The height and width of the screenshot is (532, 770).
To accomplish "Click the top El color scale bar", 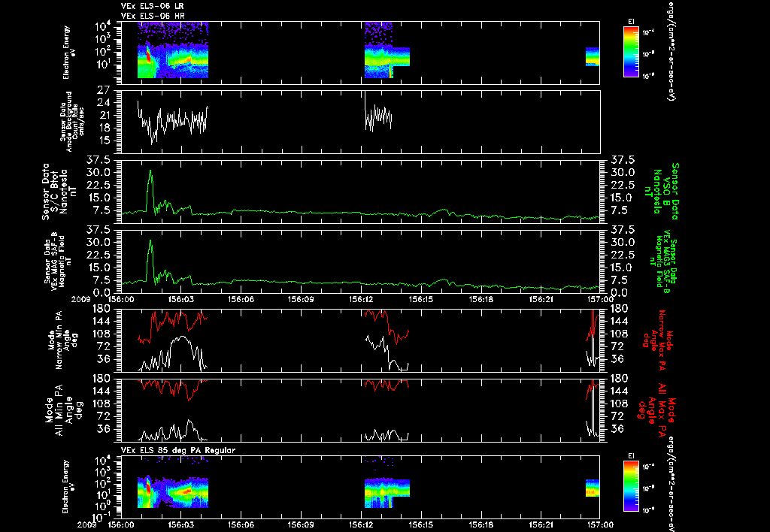I will (631, 52).
